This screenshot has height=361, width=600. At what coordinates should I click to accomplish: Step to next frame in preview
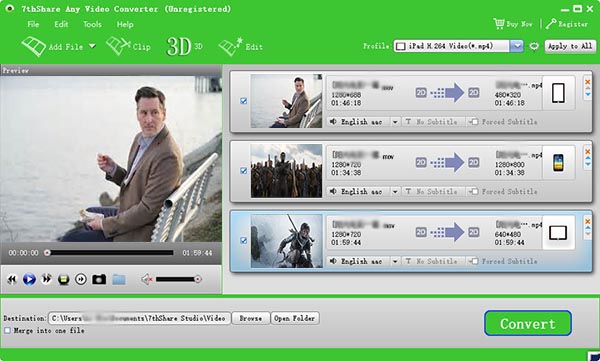pos(81,279)
